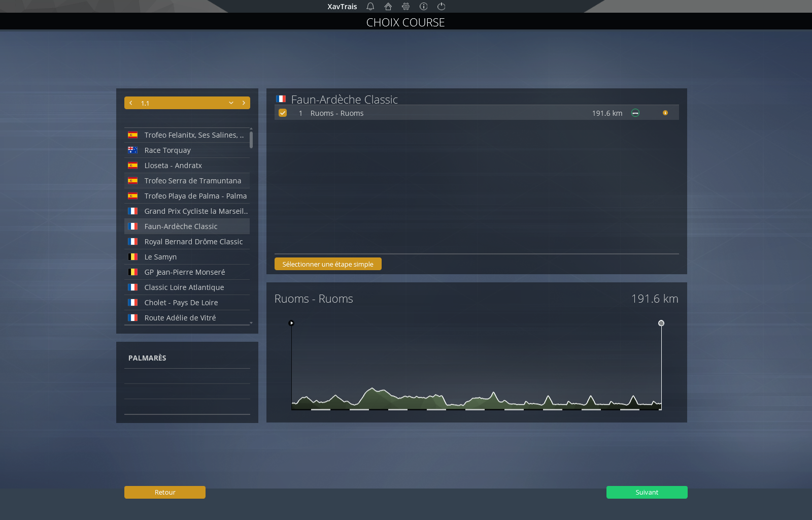The image size is (812, 520).
Task: Select Cholet - Pays De Loire
Action: click(x=187, y=303)
